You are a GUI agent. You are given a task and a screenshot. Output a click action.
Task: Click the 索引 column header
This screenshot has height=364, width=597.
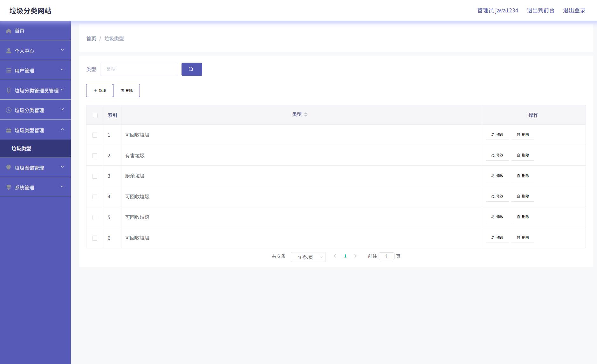[x=113, y=115]
